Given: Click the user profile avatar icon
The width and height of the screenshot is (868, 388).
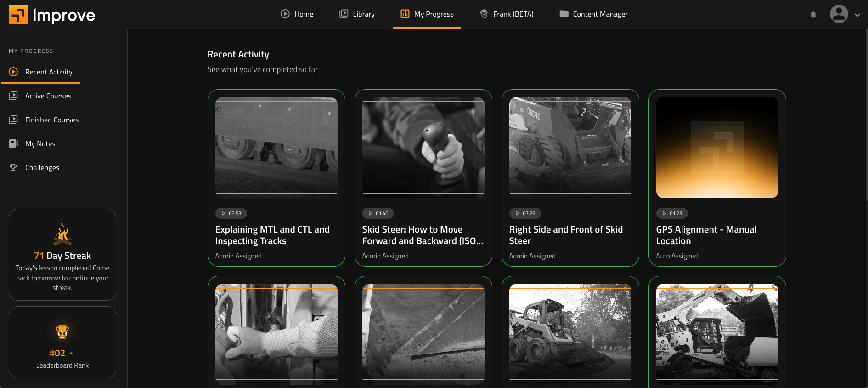Looking at the screenshot, I should (x=839, y=14).
